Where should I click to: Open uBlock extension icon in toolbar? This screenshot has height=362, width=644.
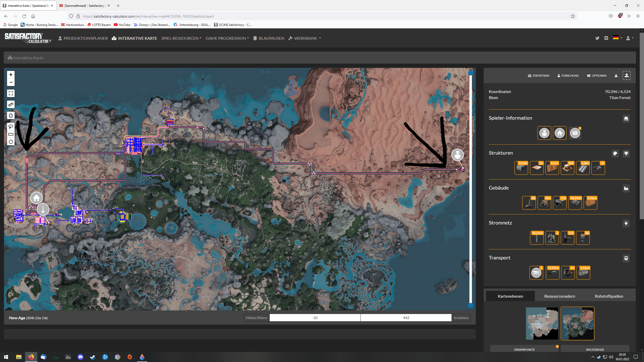tap(620, 16)
